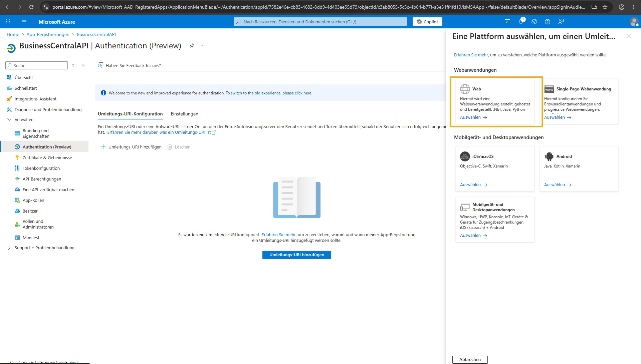Toggle expand/collapse all menu groups
641x364 pixels.
pyautogui.click(x=73, y=65)
